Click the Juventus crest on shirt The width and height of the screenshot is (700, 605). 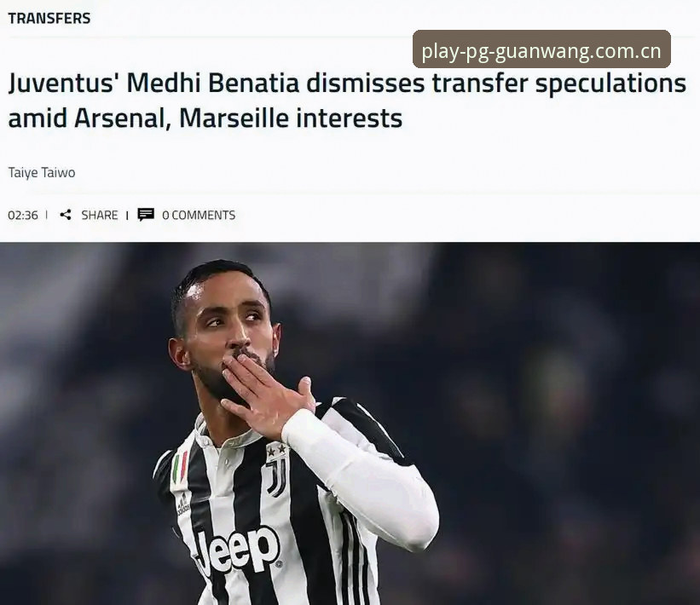(x=276, y=470)
